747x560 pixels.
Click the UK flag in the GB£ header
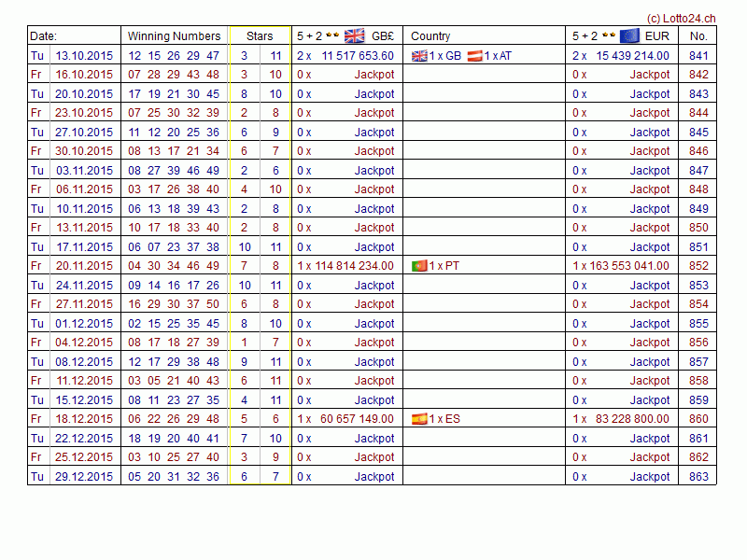(355, 36)
